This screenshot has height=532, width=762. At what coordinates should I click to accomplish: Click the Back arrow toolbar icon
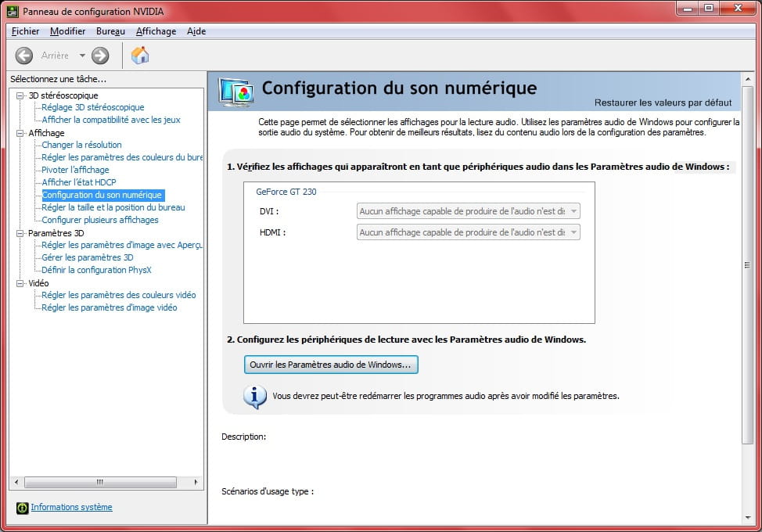tap(23, 56)
